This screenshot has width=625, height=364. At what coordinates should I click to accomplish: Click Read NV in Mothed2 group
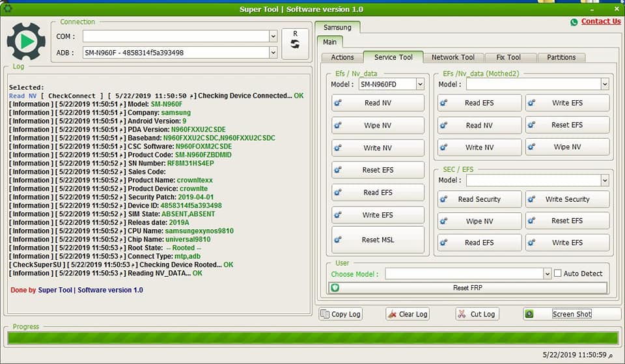click(x=480, y=125)
